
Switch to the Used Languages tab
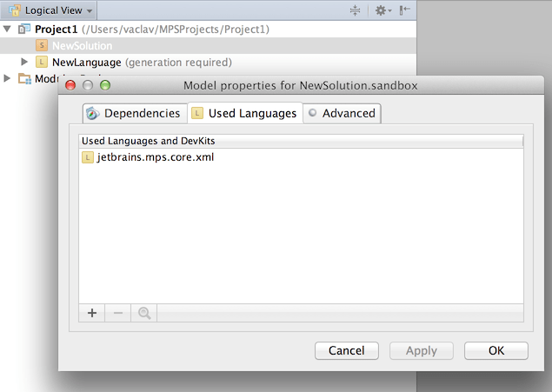point(245,113)
